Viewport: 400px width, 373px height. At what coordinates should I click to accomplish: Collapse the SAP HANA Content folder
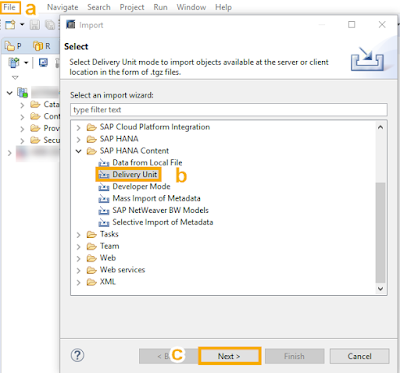[79, 151]
